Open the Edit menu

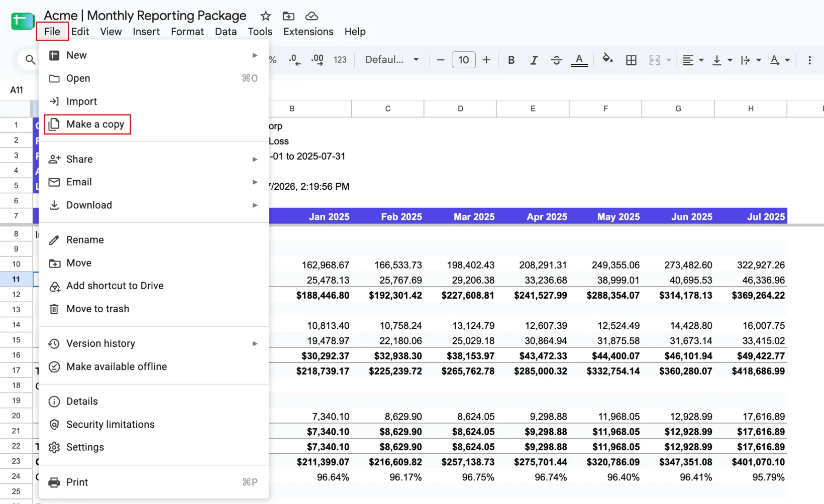point(80,32)
